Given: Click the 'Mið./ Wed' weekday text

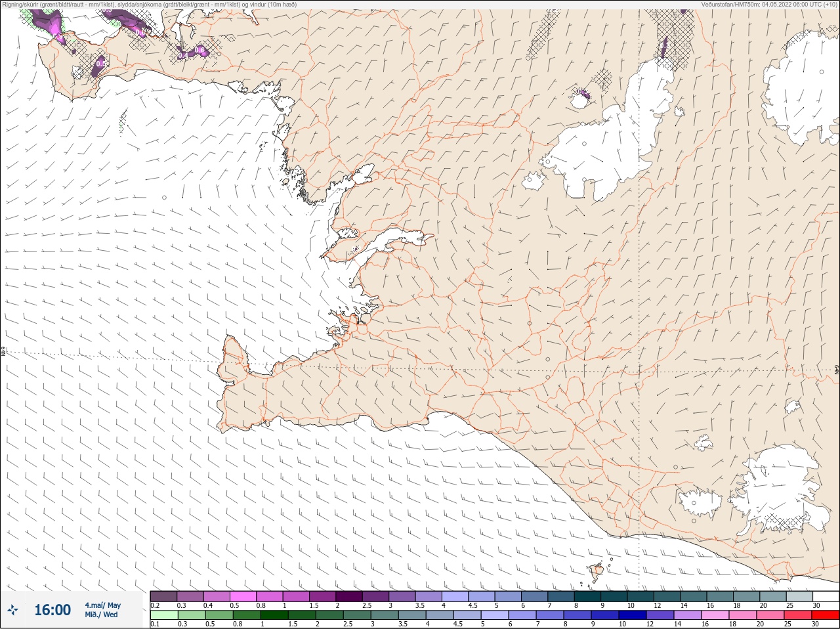Looking at the screenshot, I should pyautogui.click(x=101, y=615).
